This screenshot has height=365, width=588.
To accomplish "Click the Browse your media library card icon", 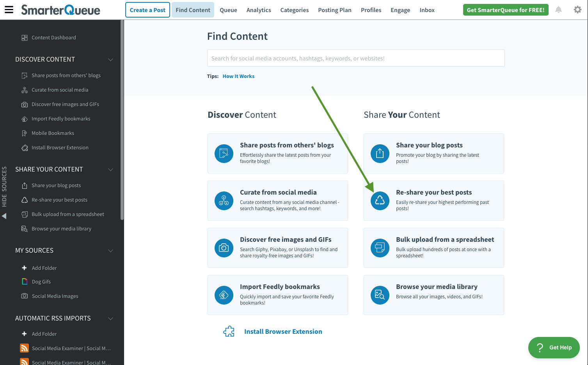I will point(380,295).
